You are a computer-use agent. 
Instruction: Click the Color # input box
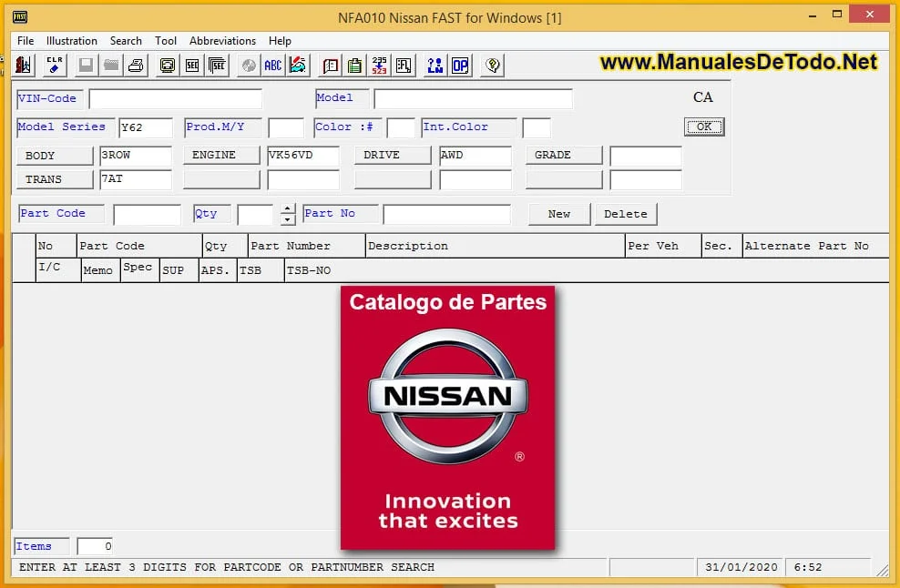click(x=401, y=127)
